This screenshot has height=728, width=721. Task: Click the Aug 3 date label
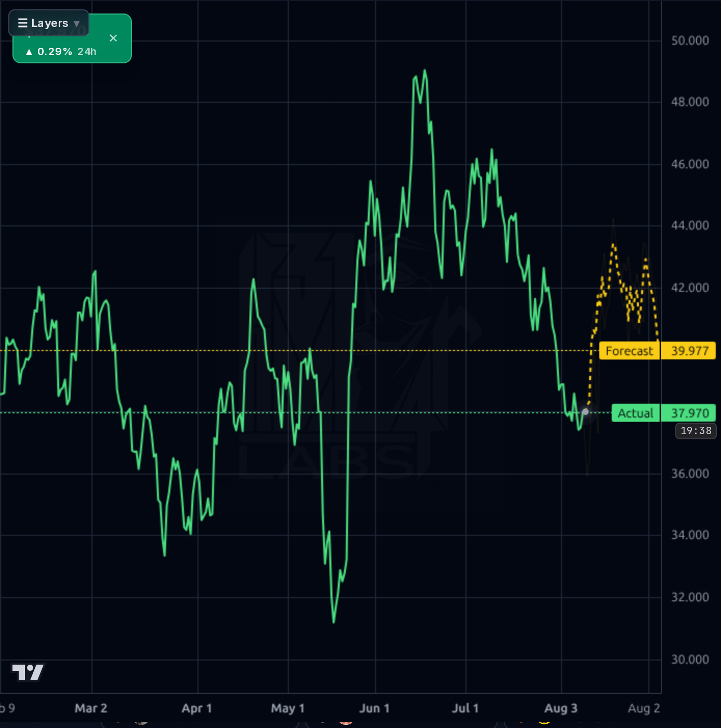(x=561, y=708)
